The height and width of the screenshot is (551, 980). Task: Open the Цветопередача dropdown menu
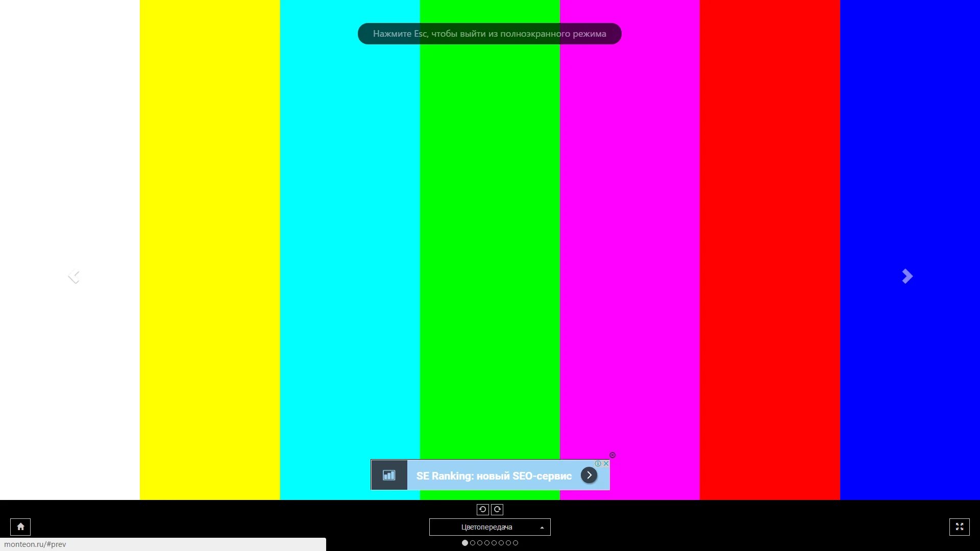coord(490,527)
